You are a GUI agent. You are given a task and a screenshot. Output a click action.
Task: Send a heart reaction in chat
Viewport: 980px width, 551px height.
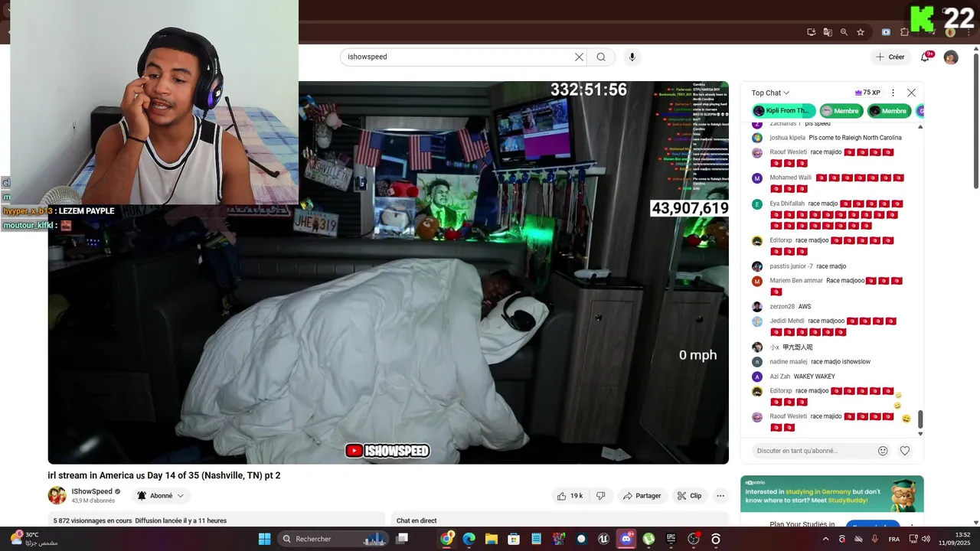point(904,451)
